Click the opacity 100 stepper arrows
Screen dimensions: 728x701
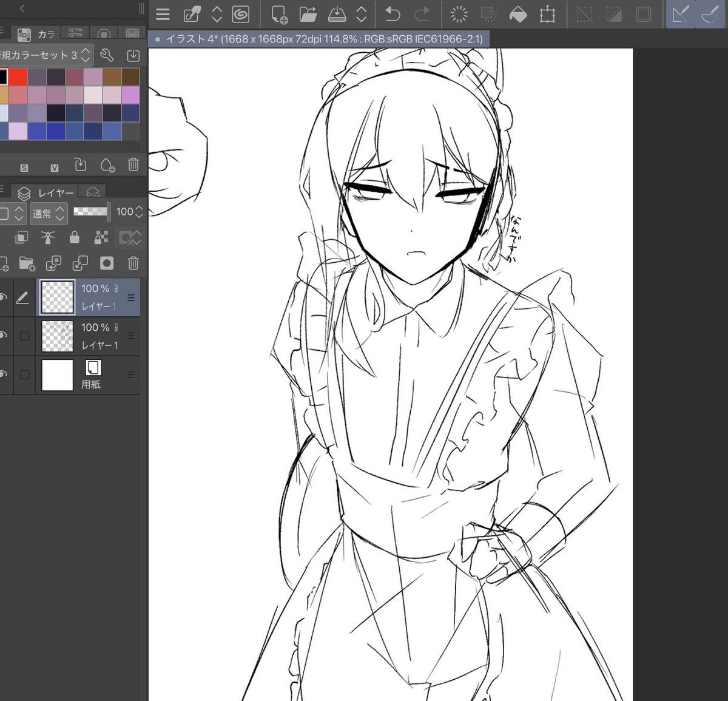[x=140, y=212]
